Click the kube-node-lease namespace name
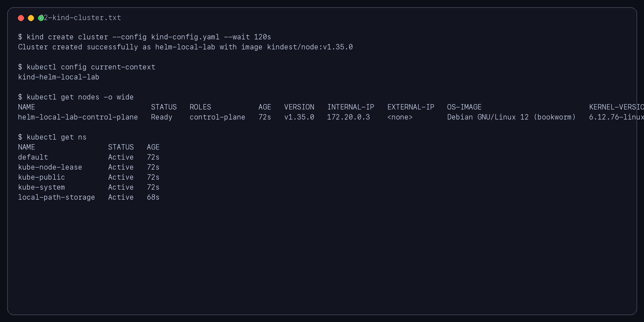Screen dimensions: 644x322 tap(50, 167)
